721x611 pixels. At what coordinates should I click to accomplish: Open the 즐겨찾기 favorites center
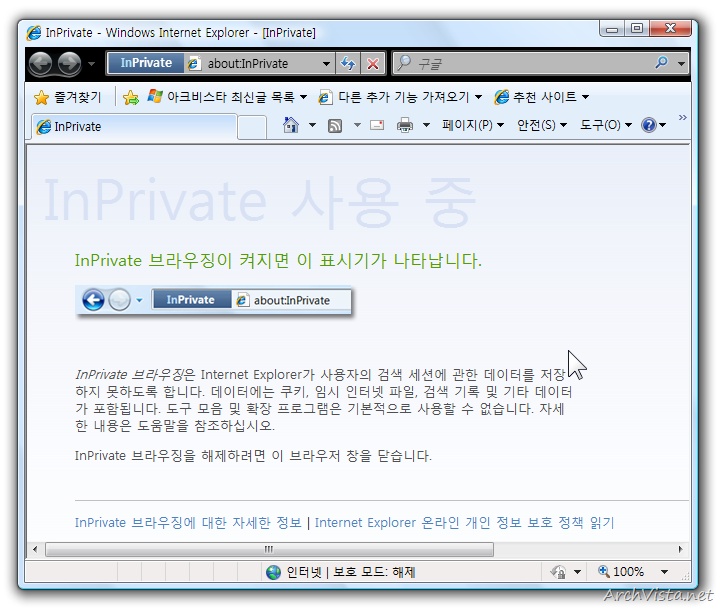coord(68,97)
